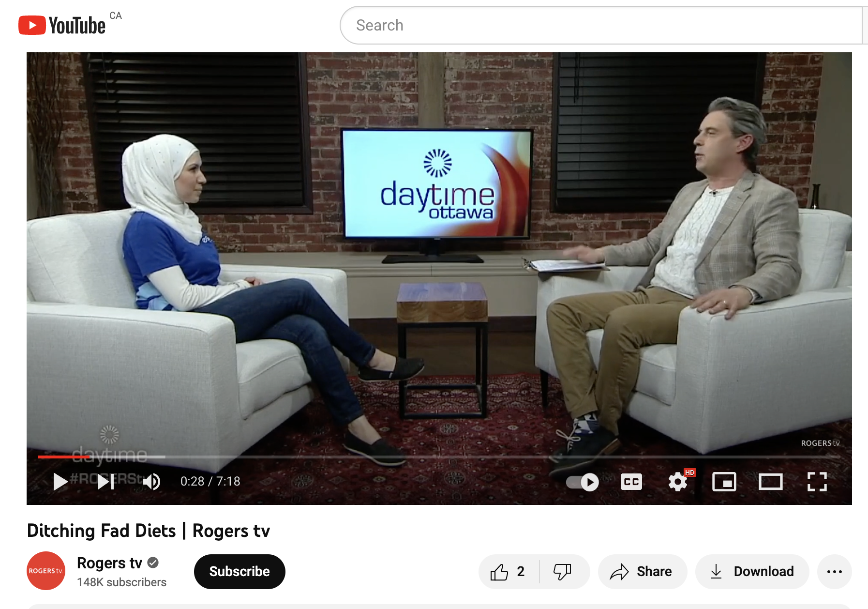Click the Rogers tv watermark in the video

(820, 443)
